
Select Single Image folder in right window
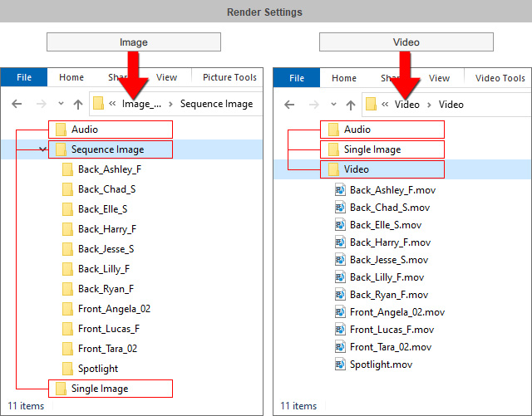(x=333, y=149)
